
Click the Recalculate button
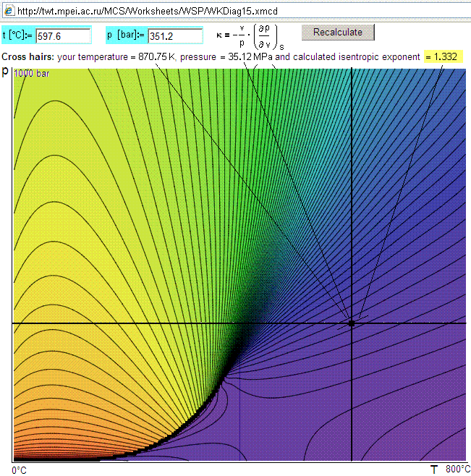pos(338,32)
